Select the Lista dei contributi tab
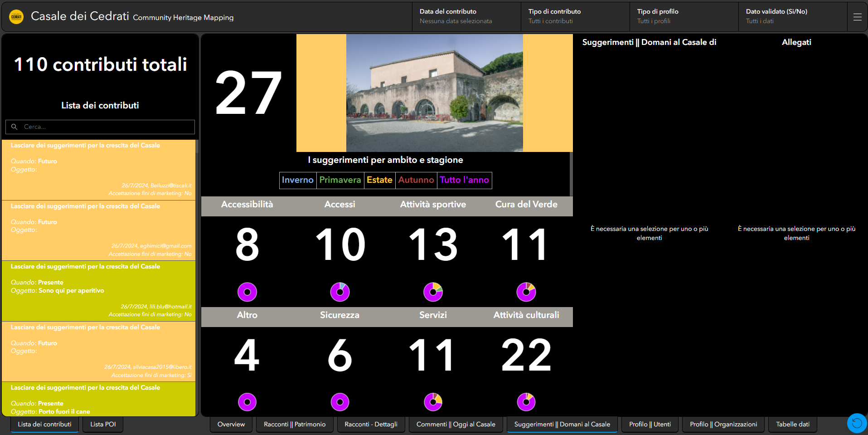This screenshot has width=868, height=435. [x=44, y=425]
